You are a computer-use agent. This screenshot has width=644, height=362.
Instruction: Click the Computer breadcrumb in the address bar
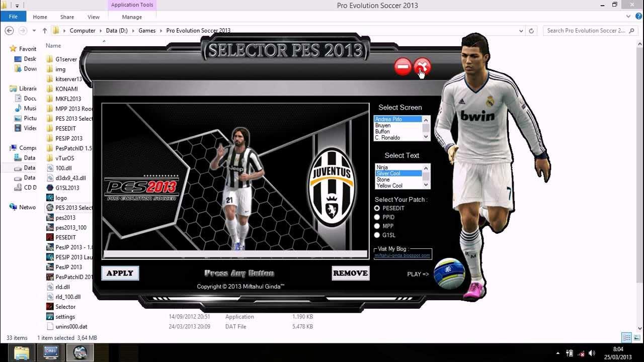coord(83,31)
